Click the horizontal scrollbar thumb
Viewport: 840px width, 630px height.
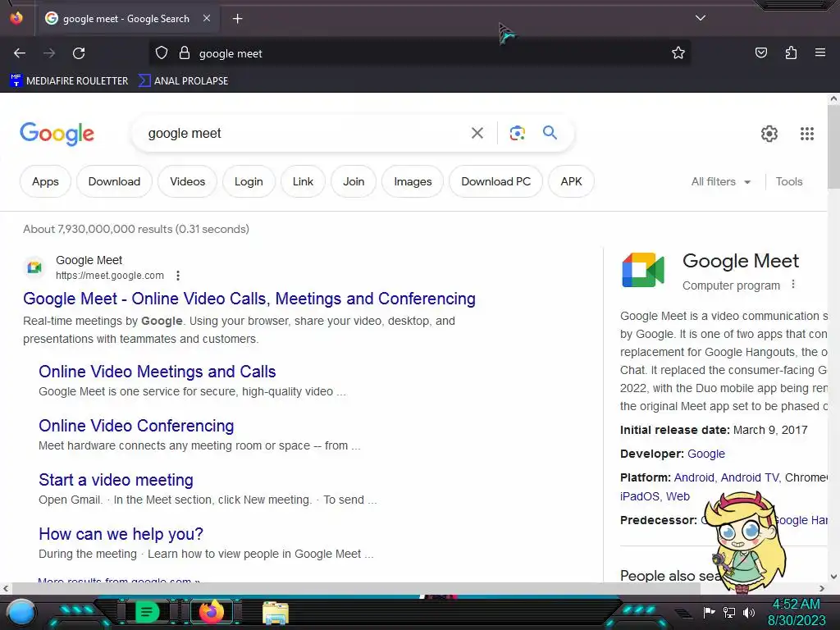point(356,588)
